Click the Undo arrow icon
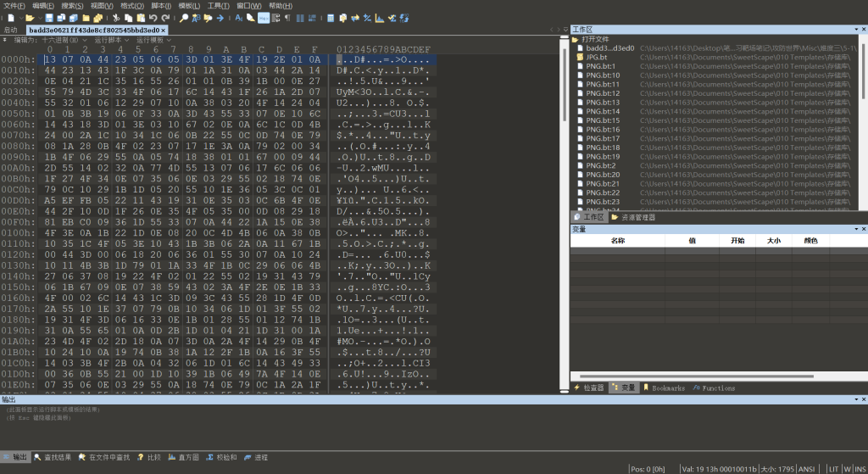 point(153,17)
